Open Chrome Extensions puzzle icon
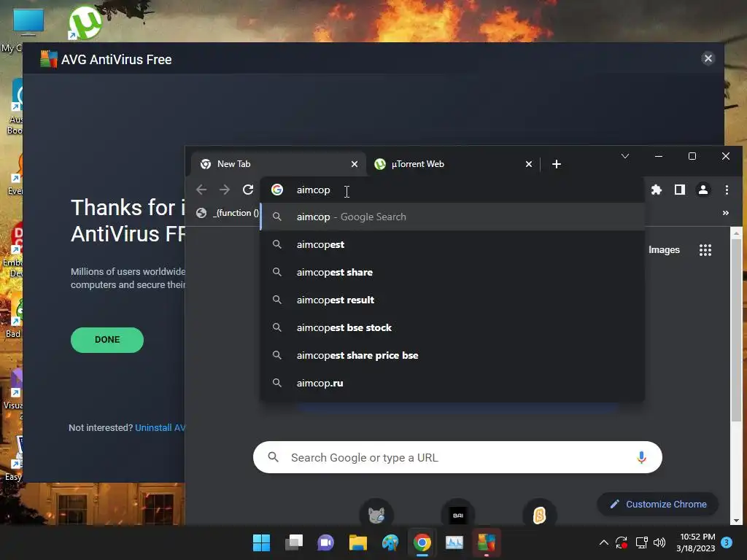The image size is (747, 560). point(656,190)
